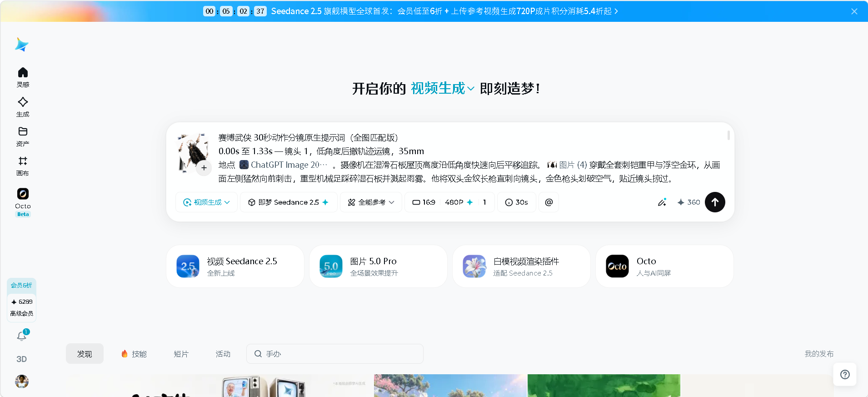Click the 图片 (4) reference tag in prompt
Image resolution: width=868 pixels, height=397 pixels.
(x=567, y=165)
